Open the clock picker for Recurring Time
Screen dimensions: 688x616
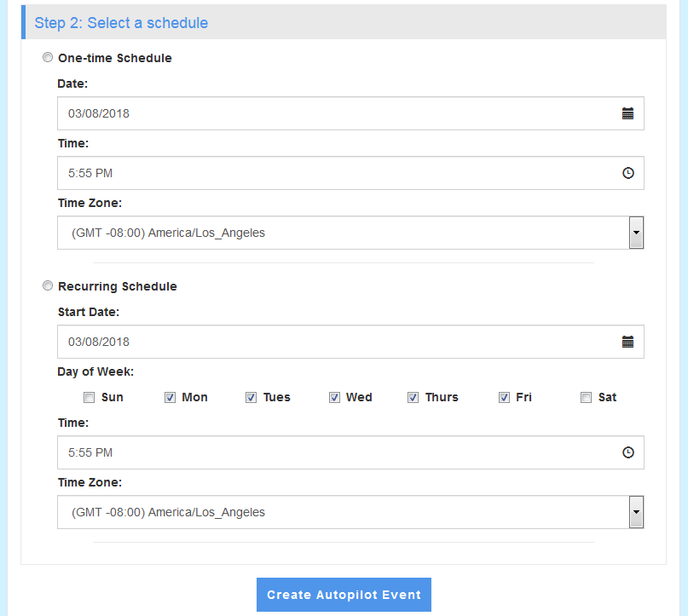628,452
